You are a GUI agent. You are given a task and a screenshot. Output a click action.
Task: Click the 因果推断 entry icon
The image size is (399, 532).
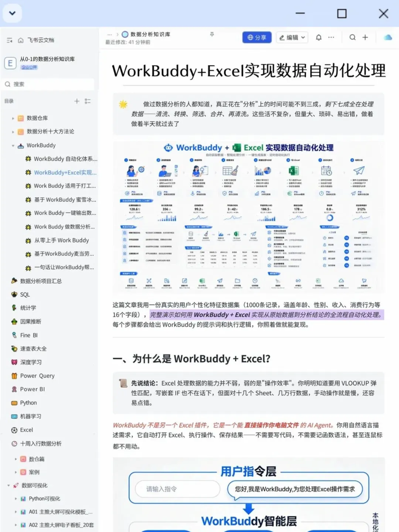tap(14, 321)
